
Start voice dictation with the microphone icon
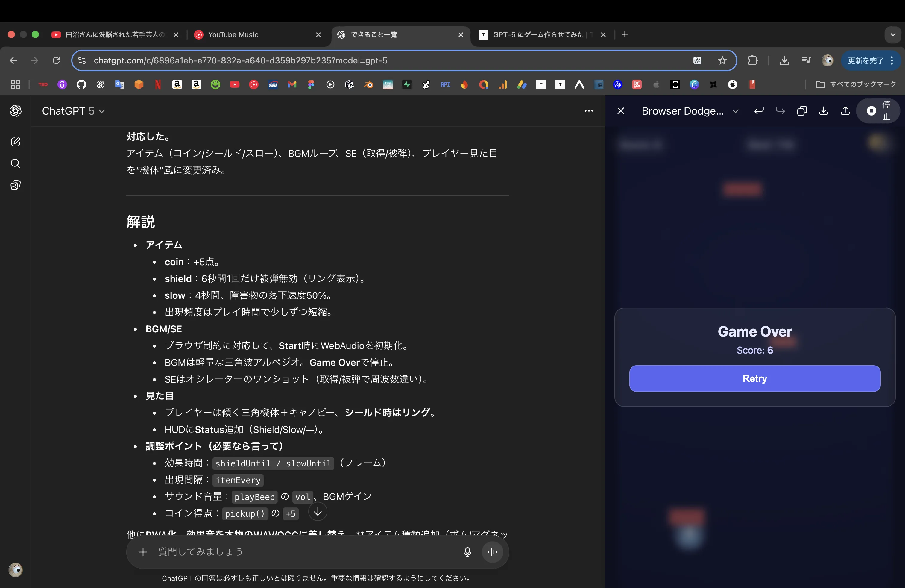[x=467, y=552]
